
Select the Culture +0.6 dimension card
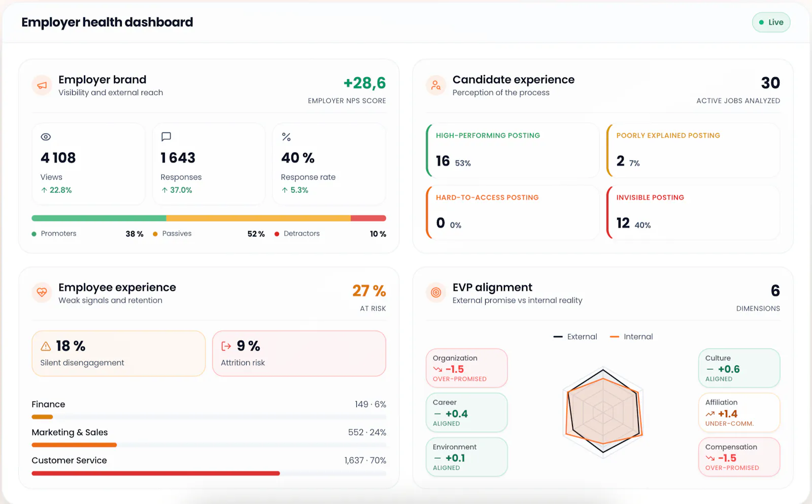point(739,368)
